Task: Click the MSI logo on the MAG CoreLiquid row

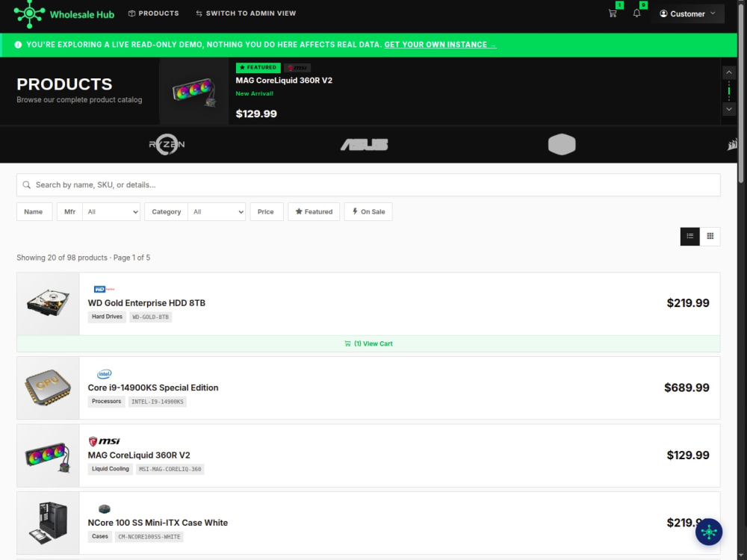Action: click(104, 441)
